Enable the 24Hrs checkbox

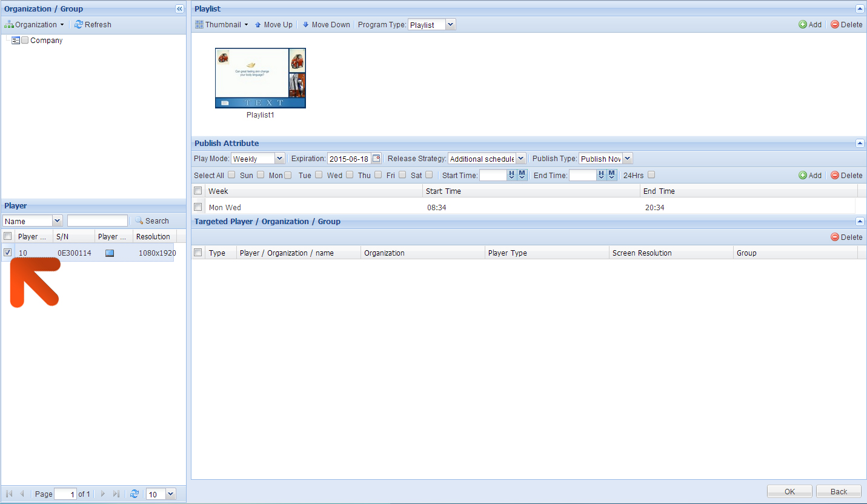pos(651,175)
